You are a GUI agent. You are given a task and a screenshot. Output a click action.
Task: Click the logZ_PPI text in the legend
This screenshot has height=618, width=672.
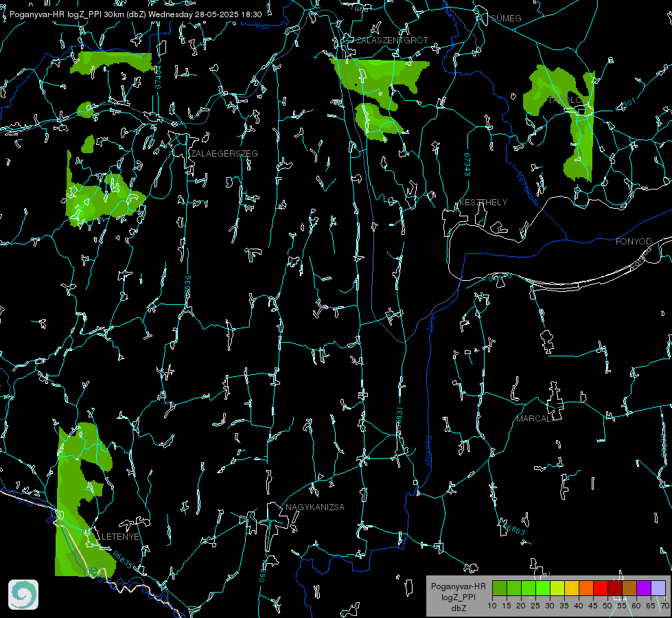point(458,597)
